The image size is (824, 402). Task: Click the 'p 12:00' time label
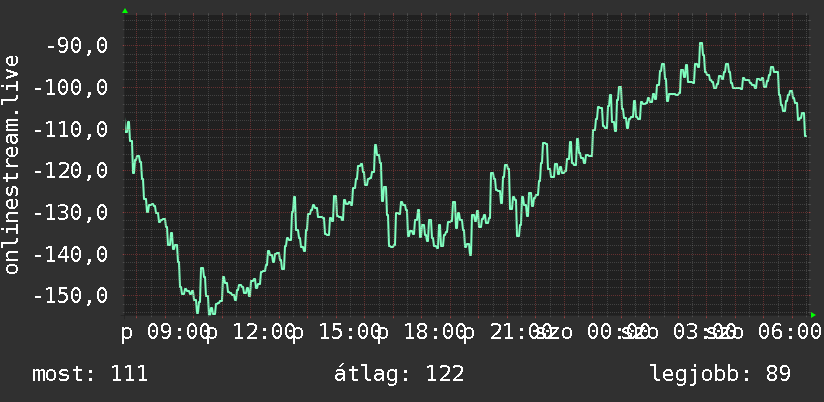tap(251, 332)
